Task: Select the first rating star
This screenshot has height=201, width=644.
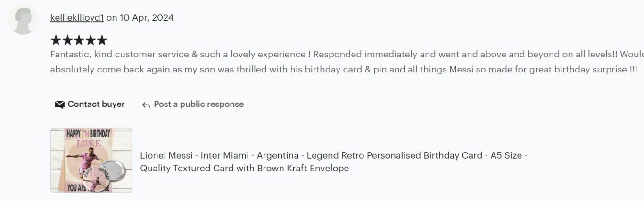Action: point(56,40)
